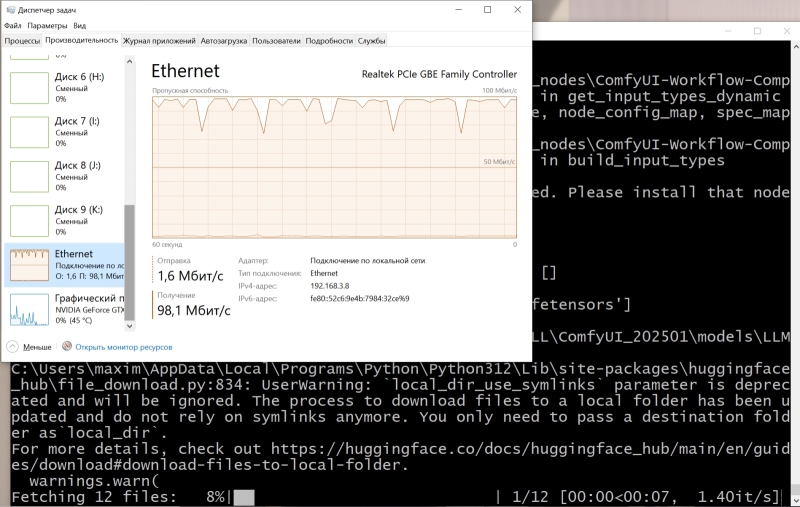The height and width of the screenshot is (507, 800).
Task: Open the Параметры menu
Action: coord(47,25)
